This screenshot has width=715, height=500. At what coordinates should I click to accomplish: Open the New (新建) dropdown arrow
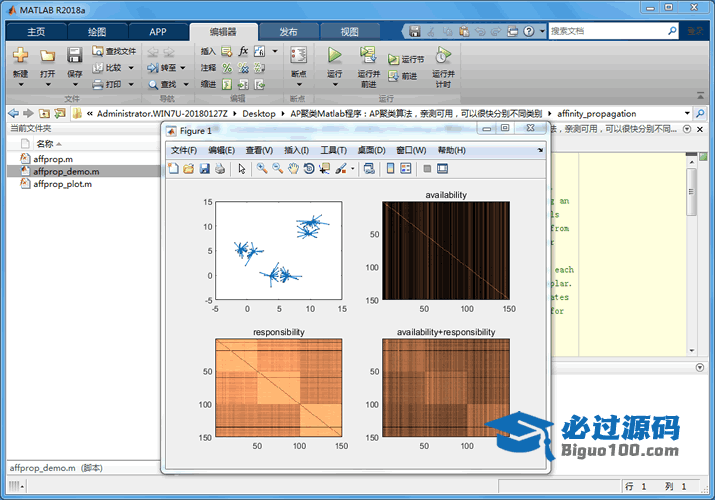(x=21, y=85)
